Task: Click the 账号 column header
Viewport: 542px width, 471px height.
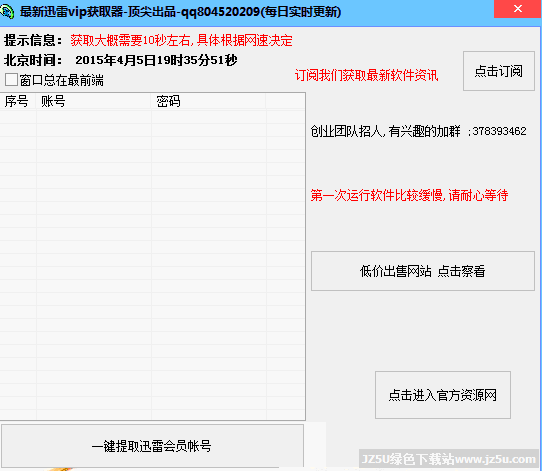Action: [x=94, y=101]
